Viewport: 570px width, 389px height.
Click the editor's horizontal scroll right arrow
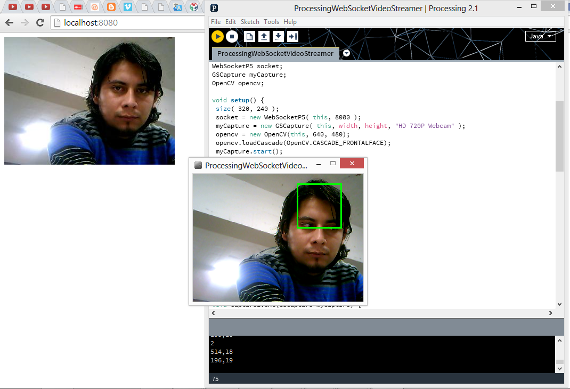(550, 313)
